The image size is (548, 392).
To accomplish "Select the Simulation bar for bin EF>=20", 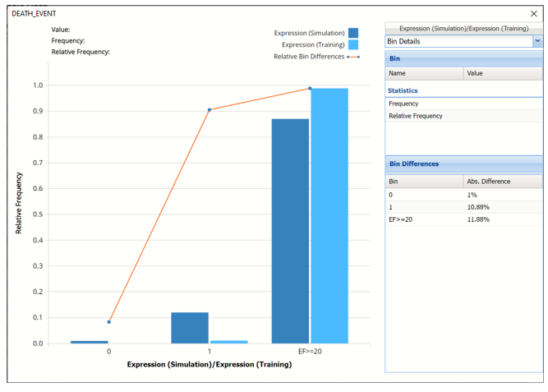I will click(290, 230).
